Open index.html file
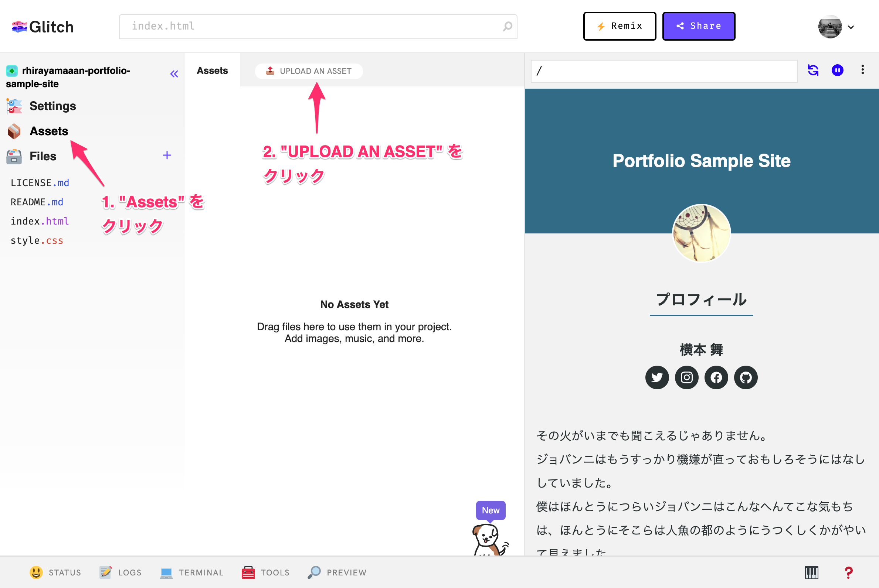 (x=40, y=221)
